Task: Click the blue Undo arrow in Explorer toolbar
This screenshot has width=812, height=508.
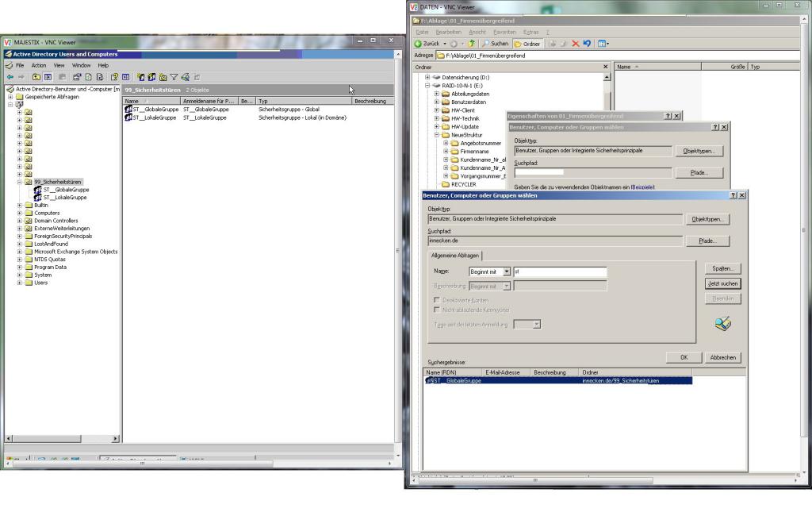Action: [x=587, y=44]
